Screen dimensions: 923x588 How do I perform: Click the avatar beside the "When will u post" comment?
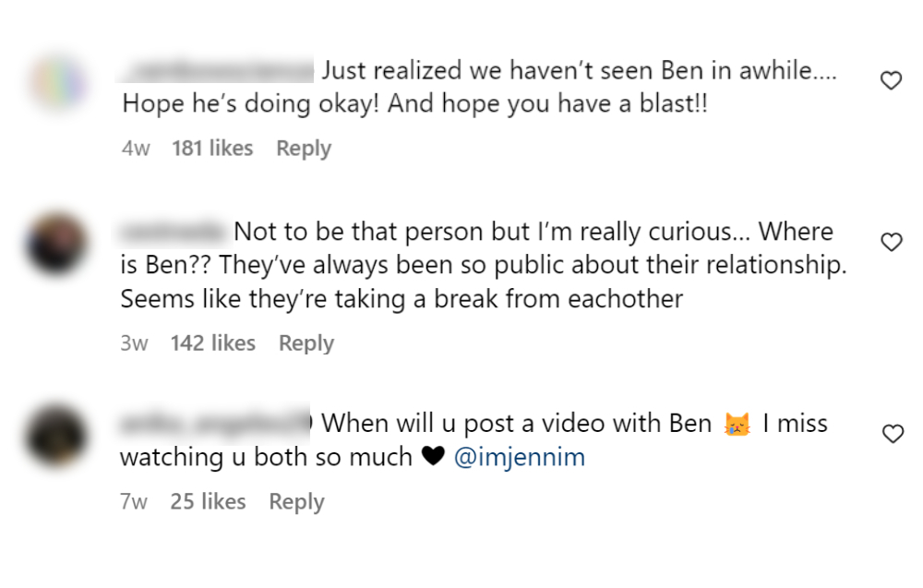[x=57, y=434]
